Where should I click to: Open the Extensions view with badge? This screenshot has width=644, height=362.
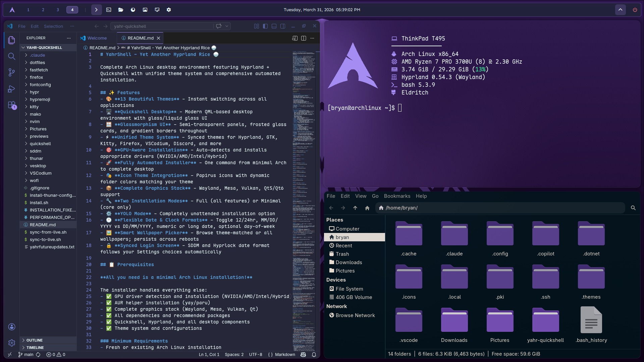click(x=11, y=105)
